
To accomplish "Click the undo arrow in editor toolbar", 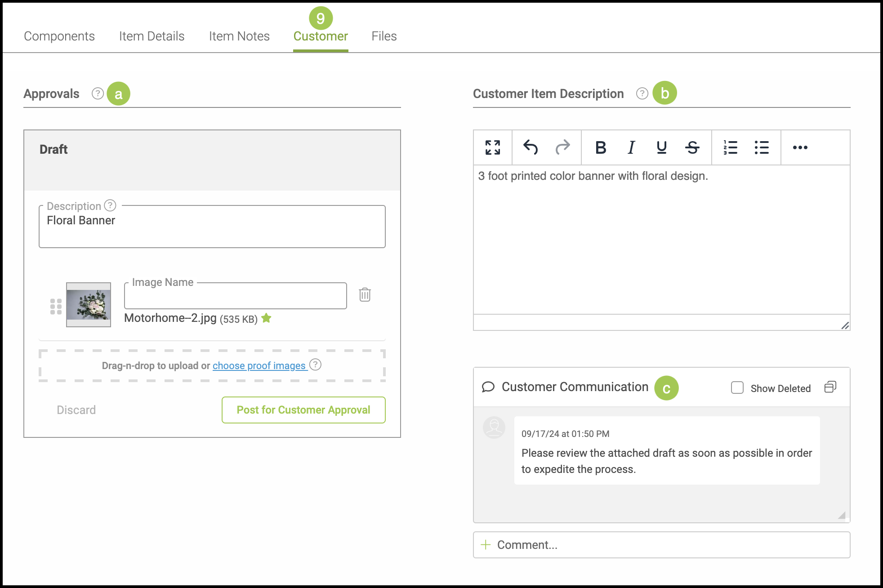I will [x=531, y=147].
